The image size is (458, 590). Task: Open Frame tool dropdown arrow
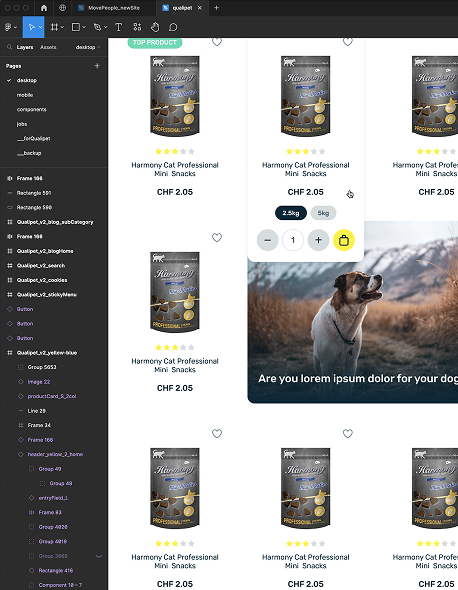point(62,27)
